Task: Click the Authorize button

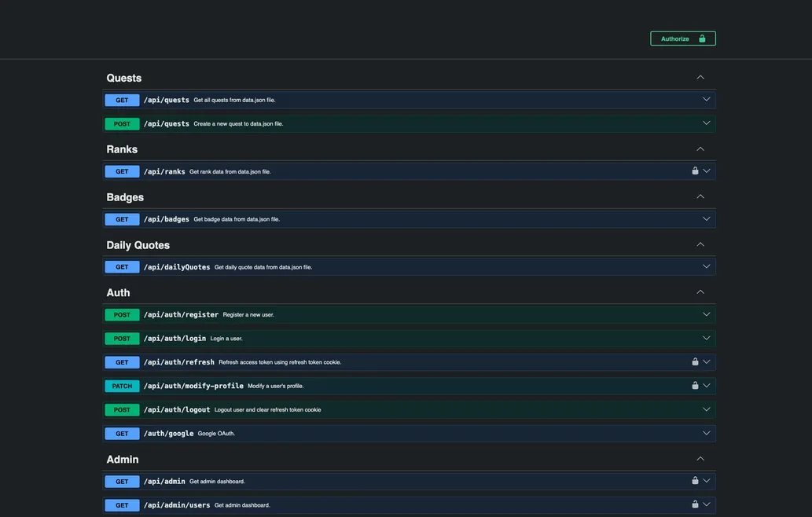Action: pyautogui.click(x=682, y=38)
